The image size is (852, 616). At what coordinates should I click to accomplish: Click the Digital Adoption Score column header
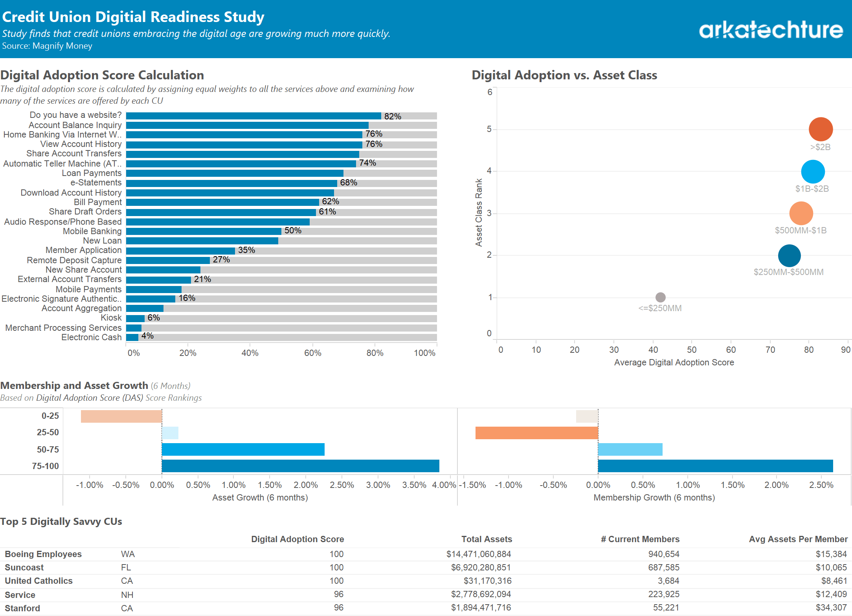pos(297,539)
